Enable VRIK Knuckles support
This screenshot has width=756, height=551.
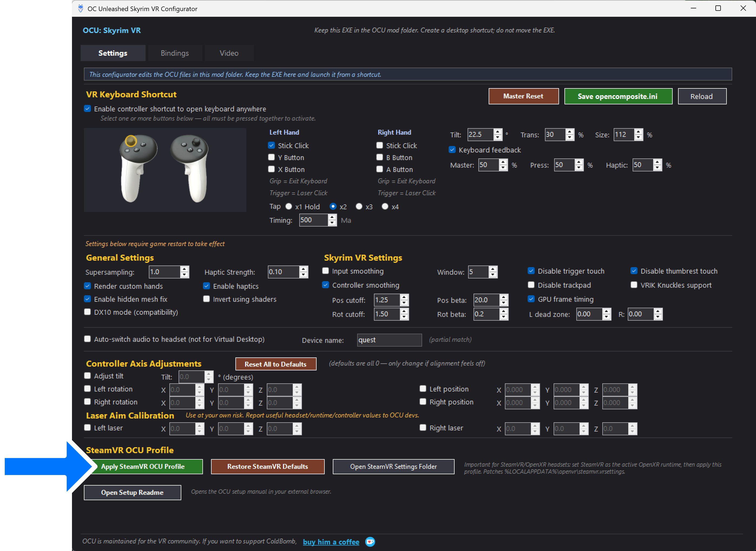634,285
